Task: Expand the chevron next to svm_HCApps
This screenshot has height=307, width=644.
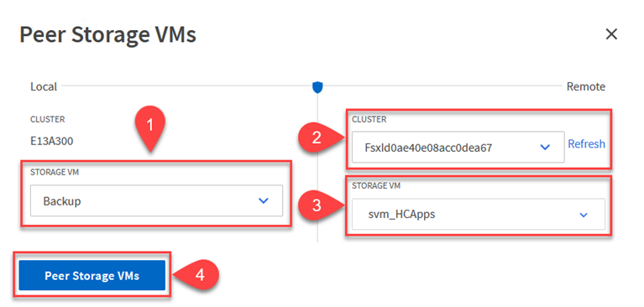Action: [x=584, y=215]
